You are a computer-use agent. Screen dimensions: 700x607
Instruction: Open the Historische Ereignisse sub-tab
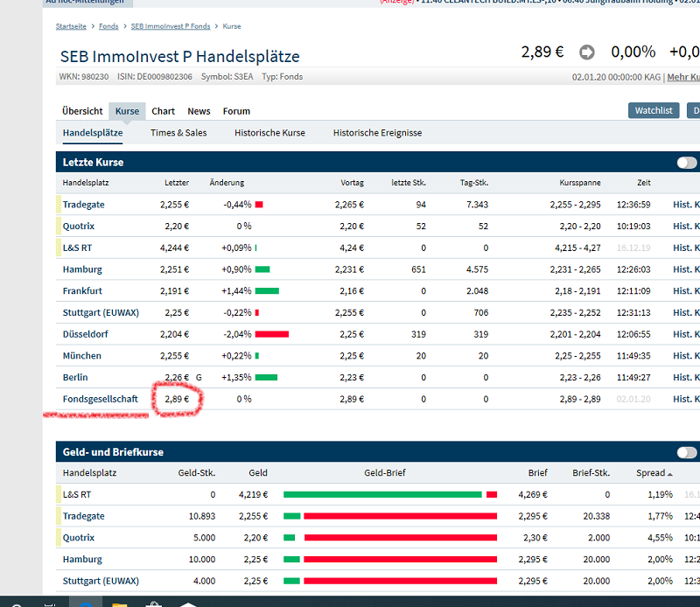coord(377,133)
